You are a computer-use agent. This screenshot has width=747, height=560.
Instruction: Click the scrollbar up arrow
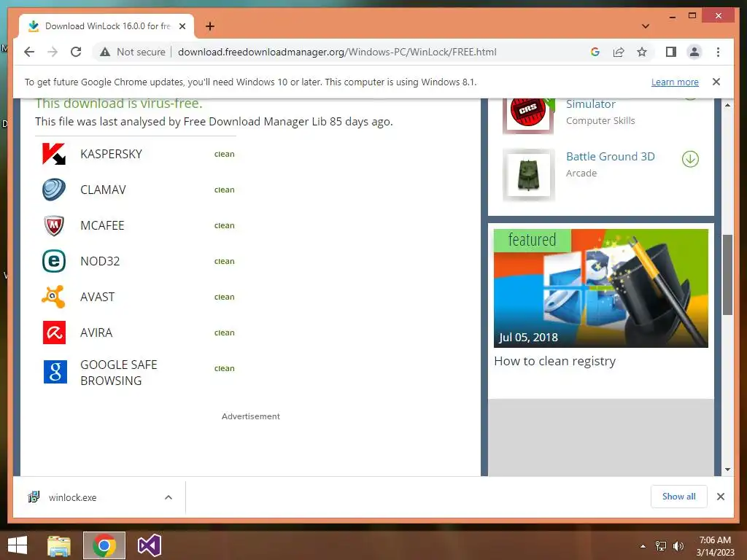click(x=727, y=105)
